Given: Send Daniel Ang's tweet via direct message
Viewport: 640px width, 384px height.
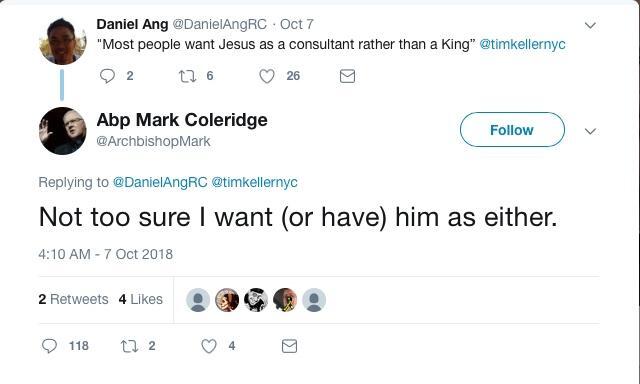Looking at the screenshot, I should (347, 76).
